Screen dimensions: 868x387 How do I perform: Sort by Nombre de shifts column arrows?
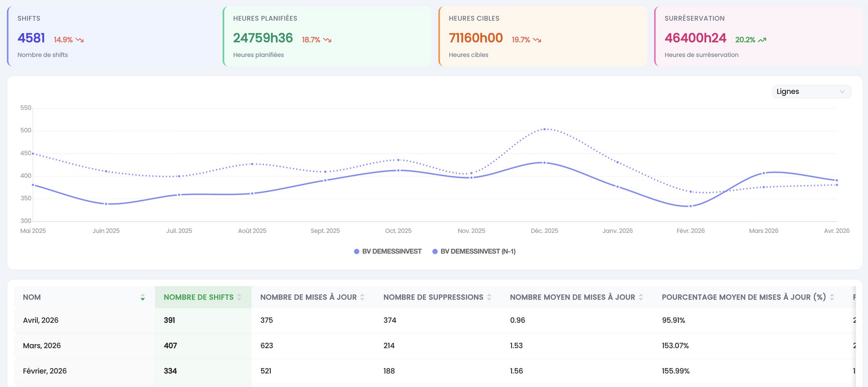(x=239, y=297)
